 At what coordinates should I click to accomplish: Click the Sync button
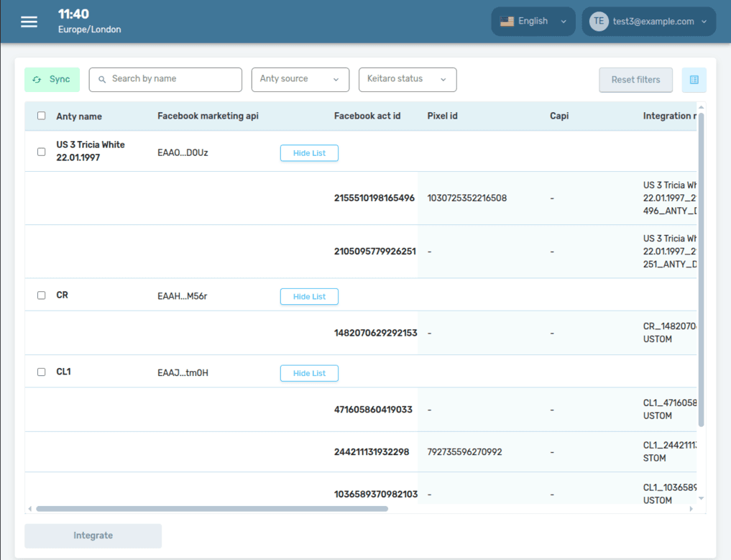(52, 80)
